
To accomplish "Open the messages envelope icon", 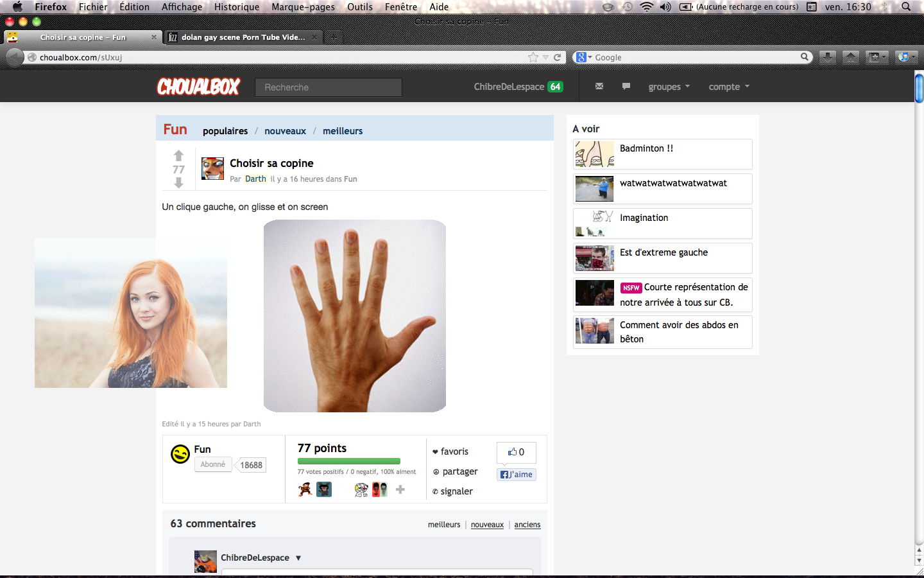I will click(x=599, y=86).
